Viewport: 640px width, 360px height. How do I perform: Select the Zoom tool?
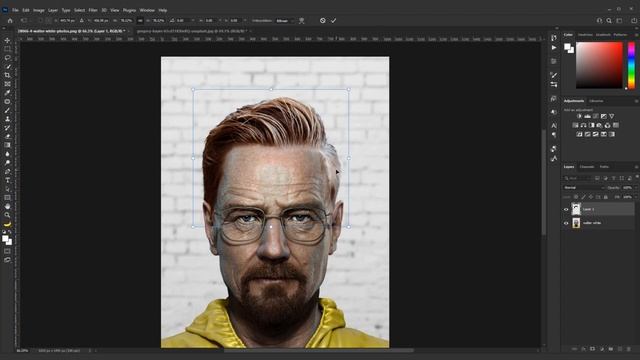point(7,215)
